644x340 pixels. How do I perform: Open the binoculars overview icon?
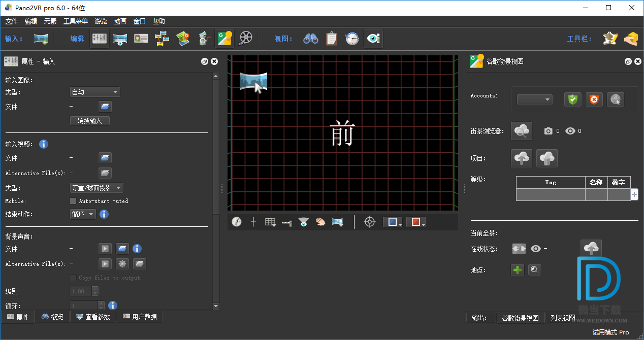coord(310,39)
